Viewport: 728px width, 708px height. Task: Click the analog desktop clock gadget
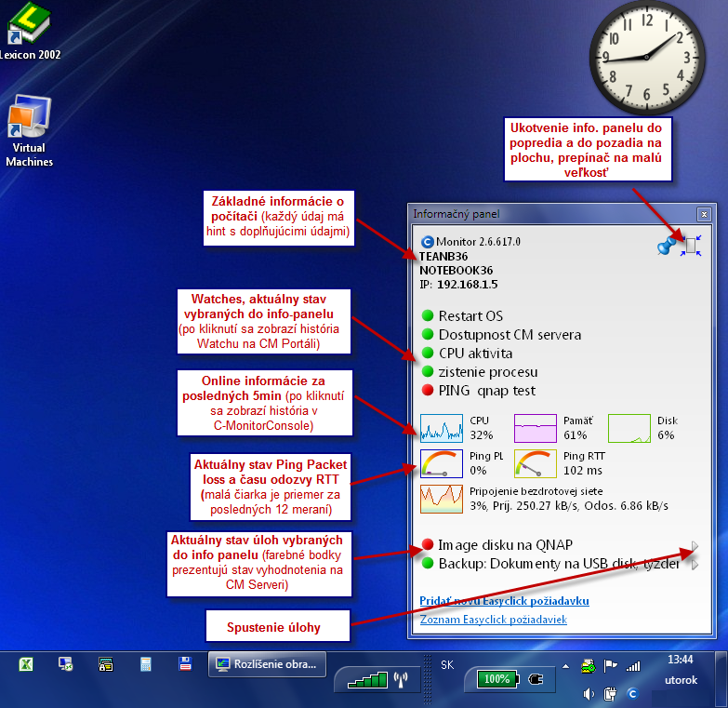click(x=647, y=58)
